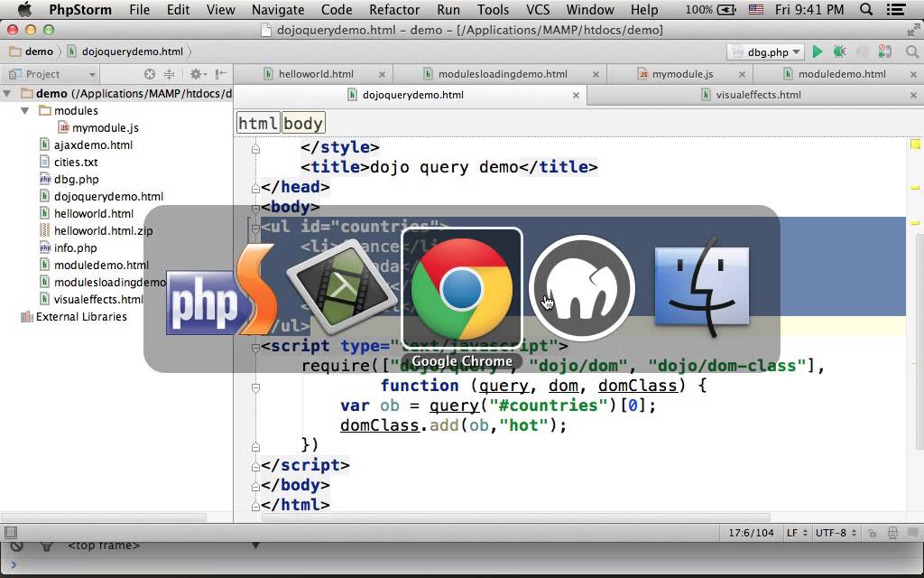Click the html breadcrumb in the editor
This screenshot has width=924, height=578.
pyautogui.click(x=258, y=123)
